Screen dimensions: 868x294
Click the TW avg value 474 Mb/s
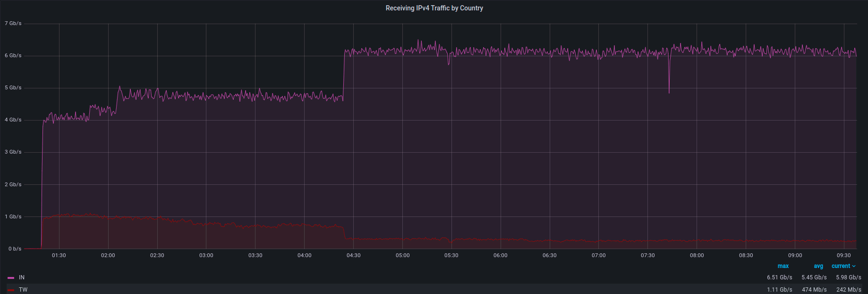(x=814, y=289)
